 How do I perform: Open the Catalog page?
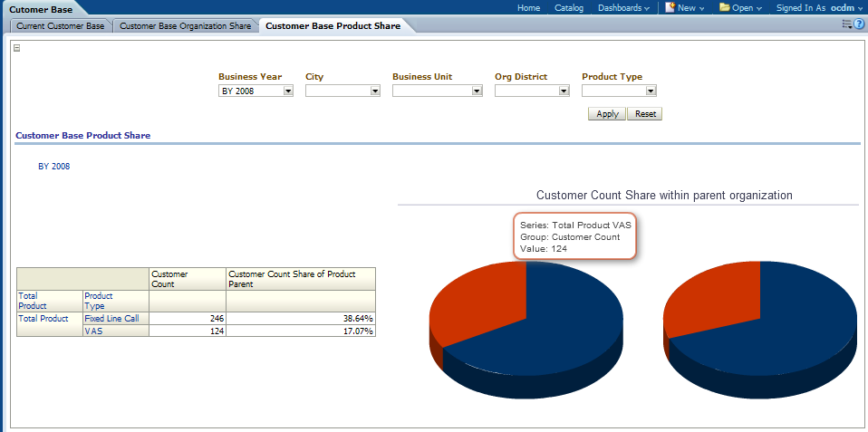569,8
